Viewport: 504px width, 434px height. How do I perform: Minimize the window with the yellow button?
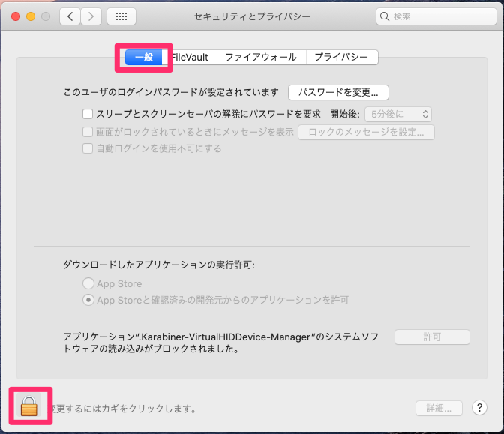click(31, 16)
